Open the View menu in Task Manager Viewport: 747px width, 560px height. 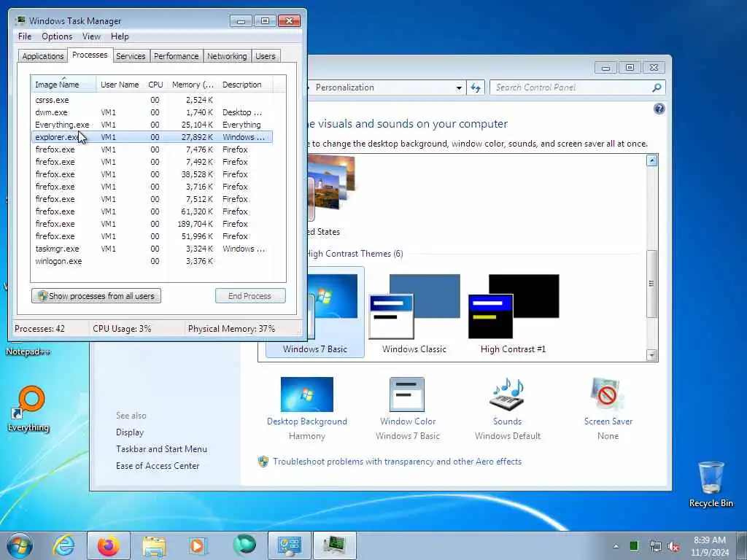(x=91, y=36)
